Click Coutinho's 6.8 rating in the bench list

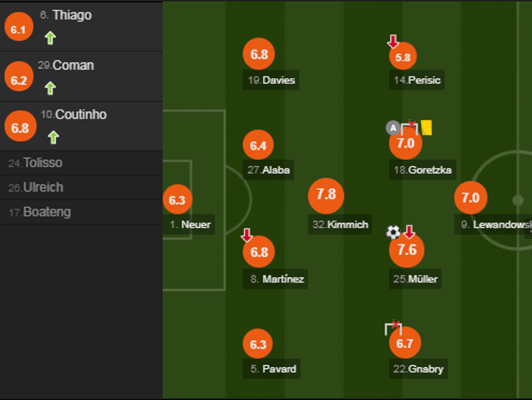click(20, 129)
